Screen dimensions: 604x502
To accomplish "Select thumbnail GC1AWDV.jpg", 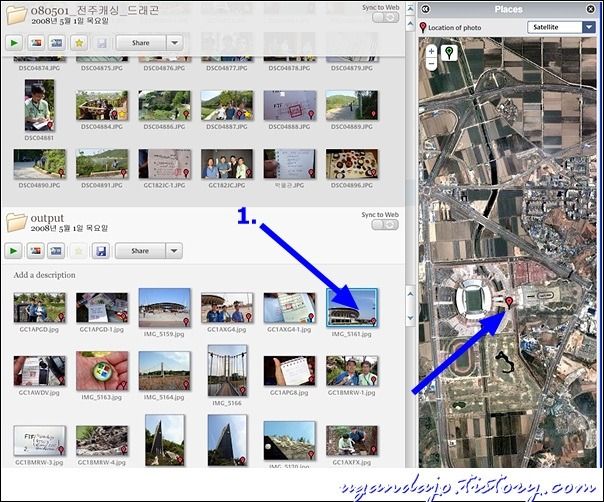I will tap(39, 371).
